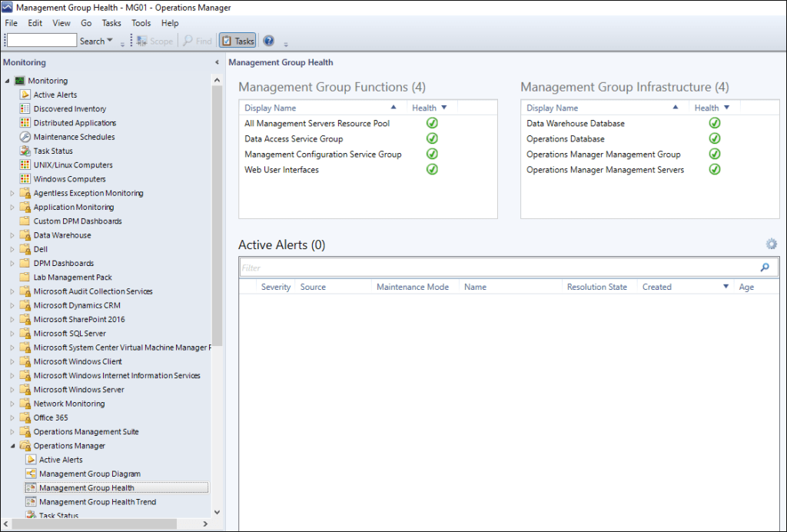This screenshot has height=532, width=787.
Task: Expand the Agentless Exception Monitoring folder
Action: point(12,193)
